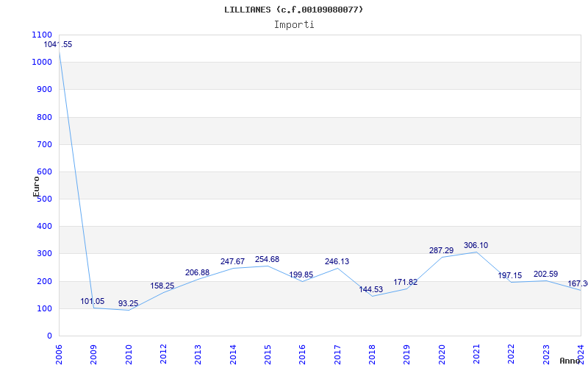This screenshot has height=368, width=588.
Task: Click the Anno x-axis title
Action: 570,361
